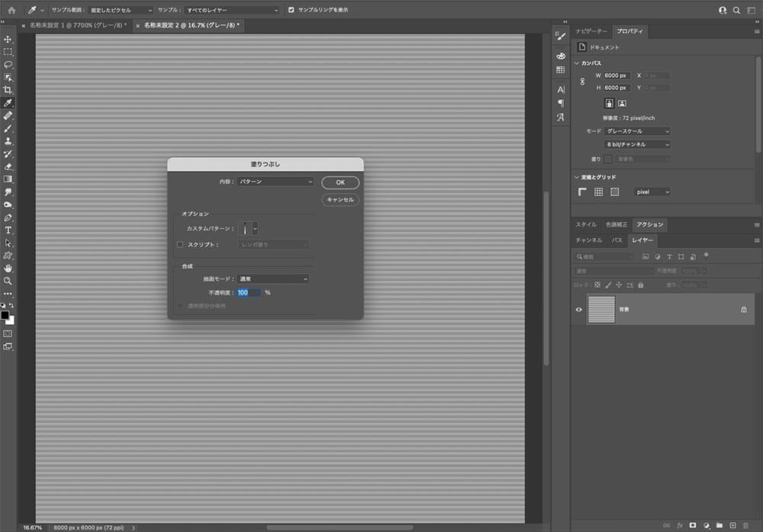The width and height of the screenshot is (763, 532).
Task: Select the Crop tool
Action: 8,90
